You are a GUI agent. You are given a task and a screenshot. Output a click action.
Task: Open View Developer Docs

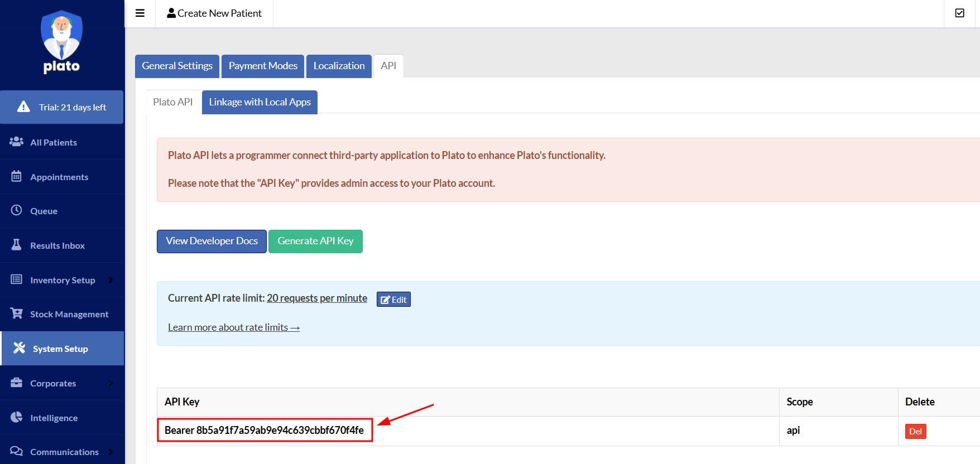pyautogui.click(x=212, y=241)
